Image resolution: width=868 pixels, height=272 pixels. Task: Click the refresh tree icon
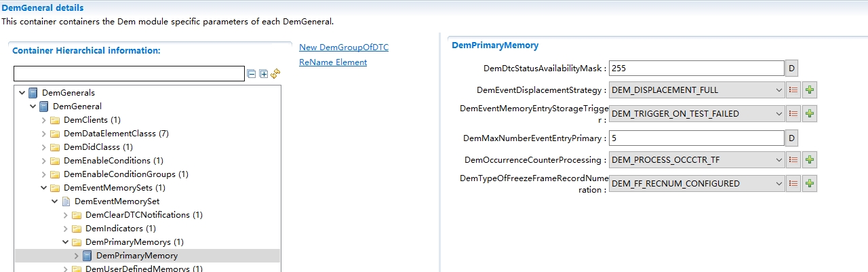pyautogui.click(x=275, y=74)
